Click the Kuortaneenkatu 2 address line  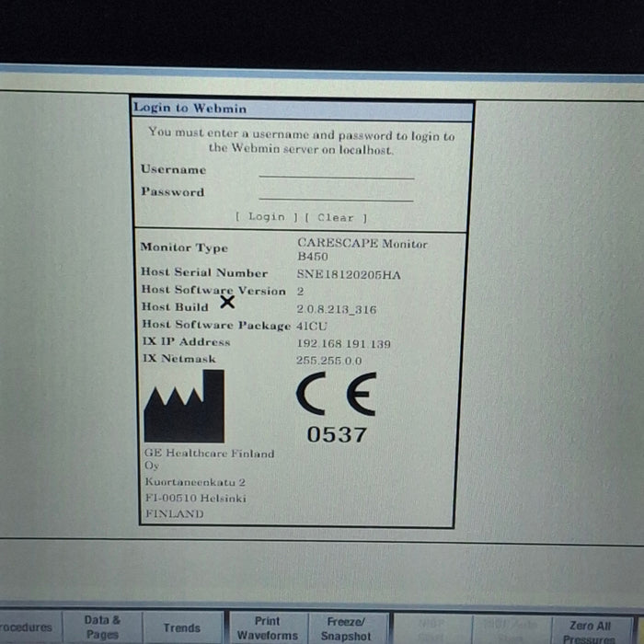(x=195, y=482)
